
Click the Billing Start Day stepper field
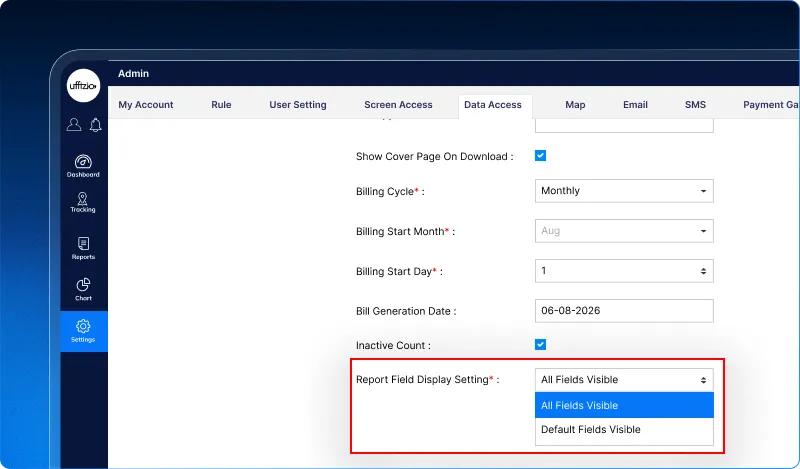click(624, 270)
